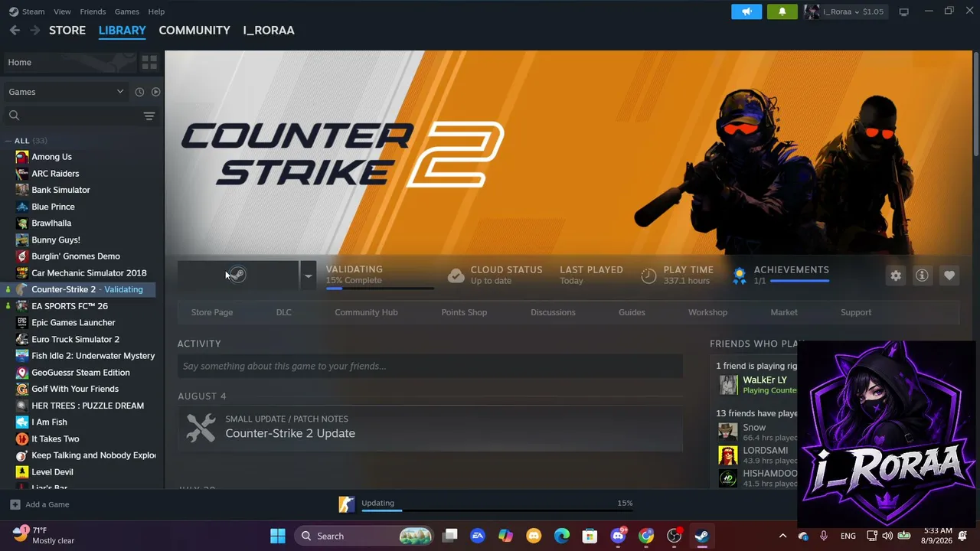Image resolution: width=980 pixels, height=551 pixels.
Task: Open the Store Page link
Action: click(212, 312)
